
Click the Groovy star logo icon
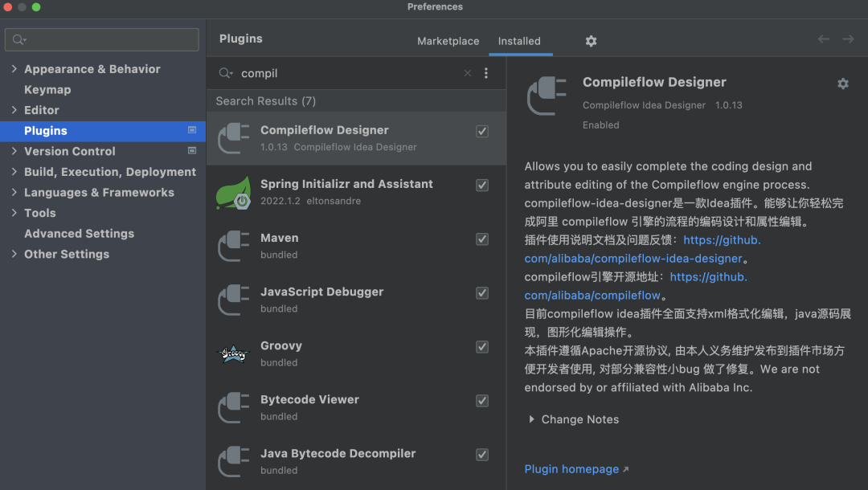pyautogui.click(x=234, y=354)
